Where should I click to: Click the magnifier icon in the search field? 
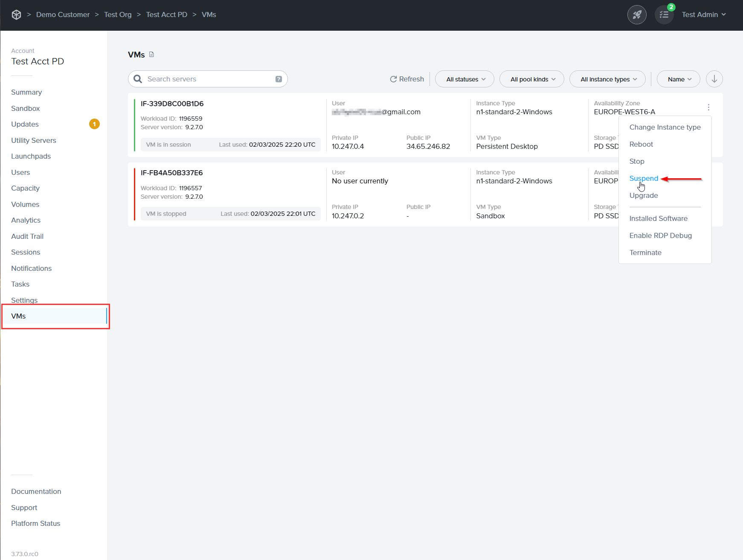click(x=137, y=79)
